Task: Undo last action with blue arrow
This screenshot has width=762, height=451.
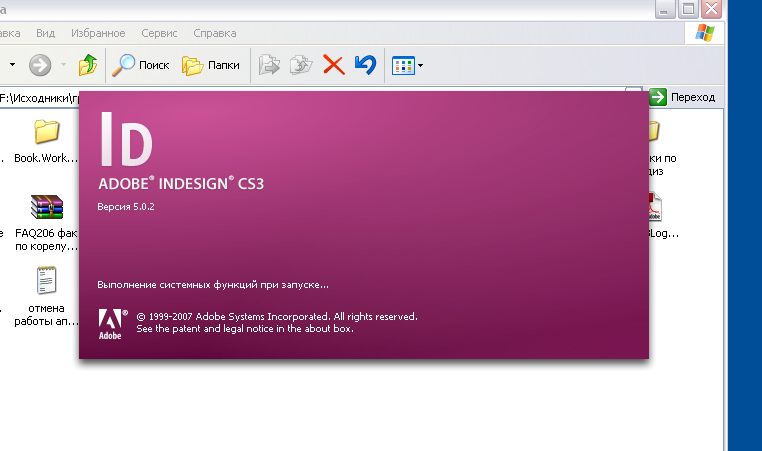Action: [x=365, y=65]
